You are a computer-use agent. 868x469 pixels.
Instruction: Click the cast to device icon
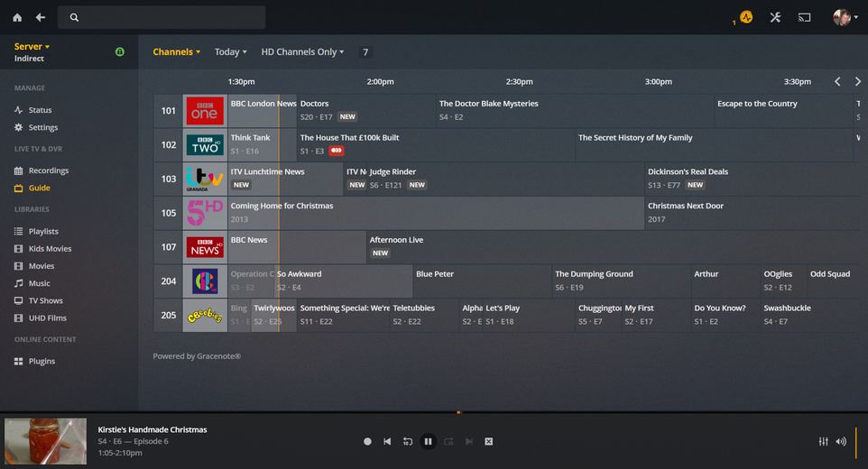click(804, 18)
